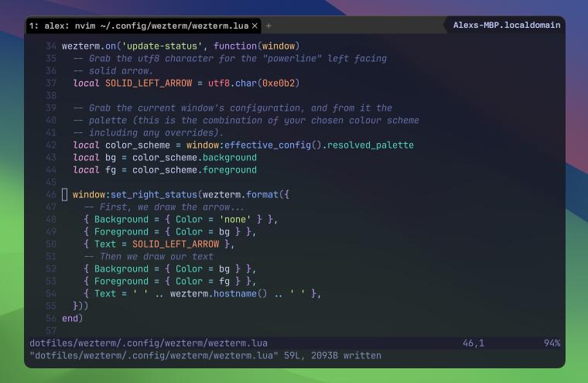Click hostname() on line 54
Screen dimensions: 588x383
[241, 294]
